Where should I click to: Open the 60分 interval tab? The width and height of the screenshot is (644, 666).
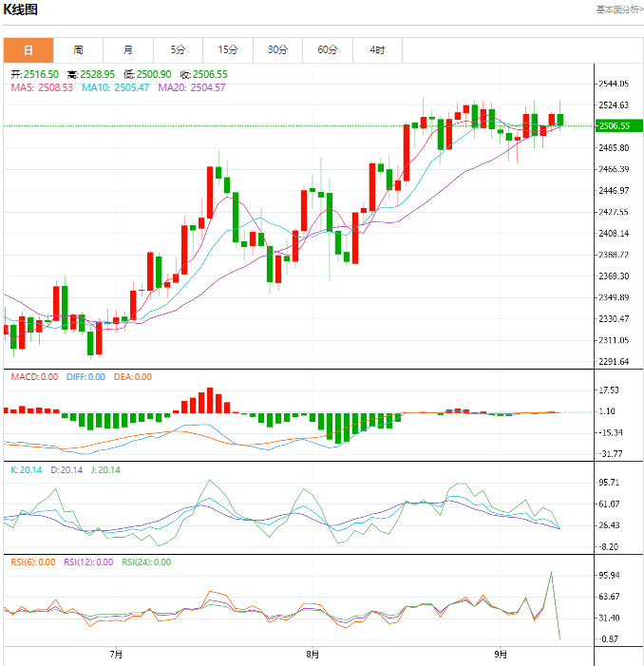pyautogui.click(x=328, y=50)
